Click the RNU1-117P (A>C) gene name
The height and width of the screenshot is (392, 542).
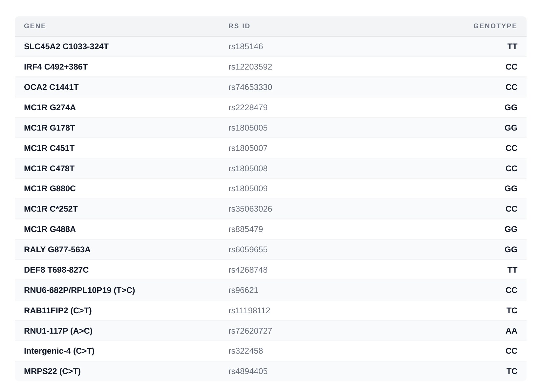(x=58, y=331)
